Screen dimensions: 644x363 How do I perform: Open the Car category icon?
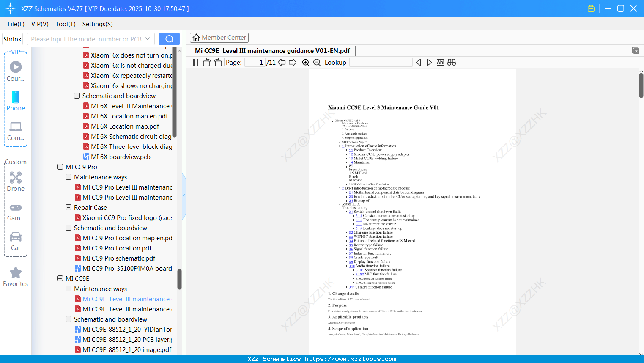(16, 236)
